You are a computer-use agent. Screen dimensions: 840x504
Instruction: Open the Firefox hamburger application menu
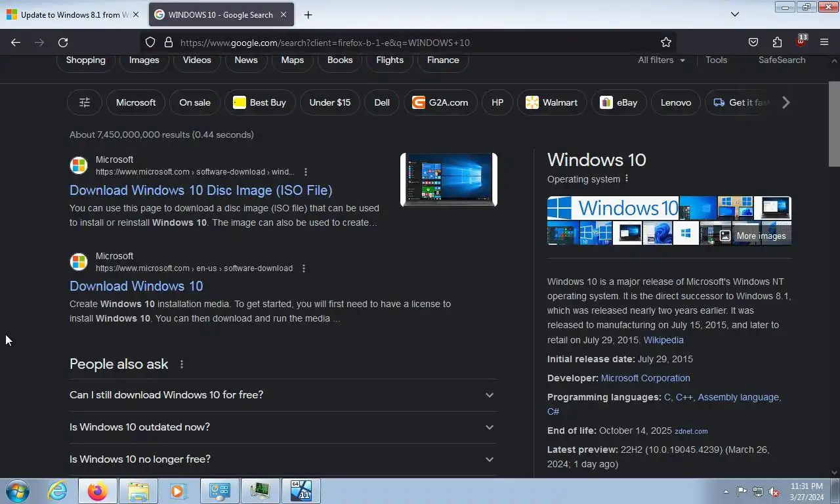coord(824,42)
